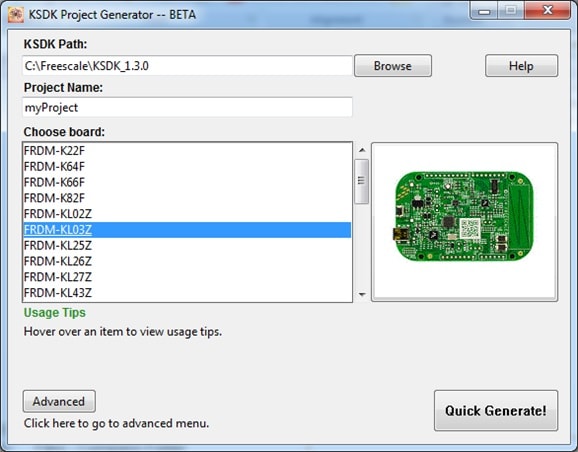Click the board list scroll up arrow
This screenshot has height=452, width=578.
coord(362,150)
